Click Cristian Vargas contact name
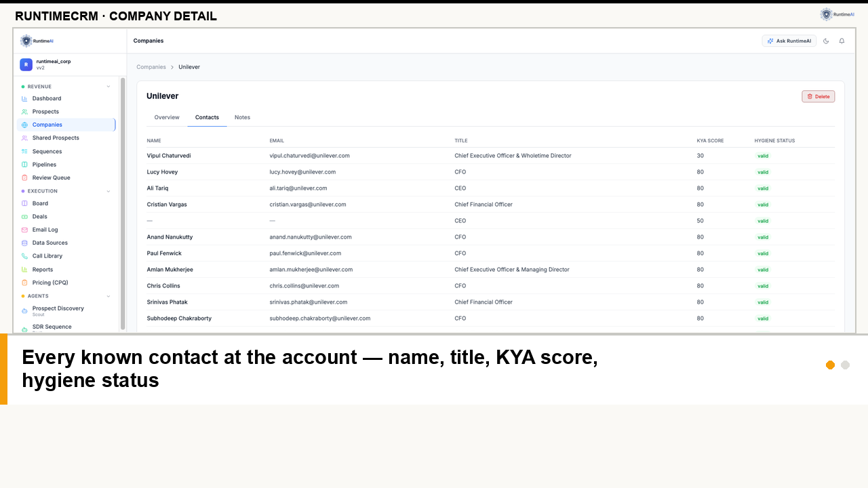 coord(167,205)
